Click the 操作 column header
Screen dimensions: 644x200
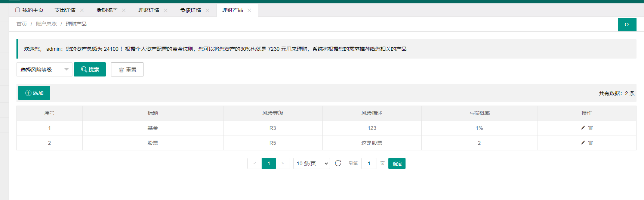coord(587,113)
